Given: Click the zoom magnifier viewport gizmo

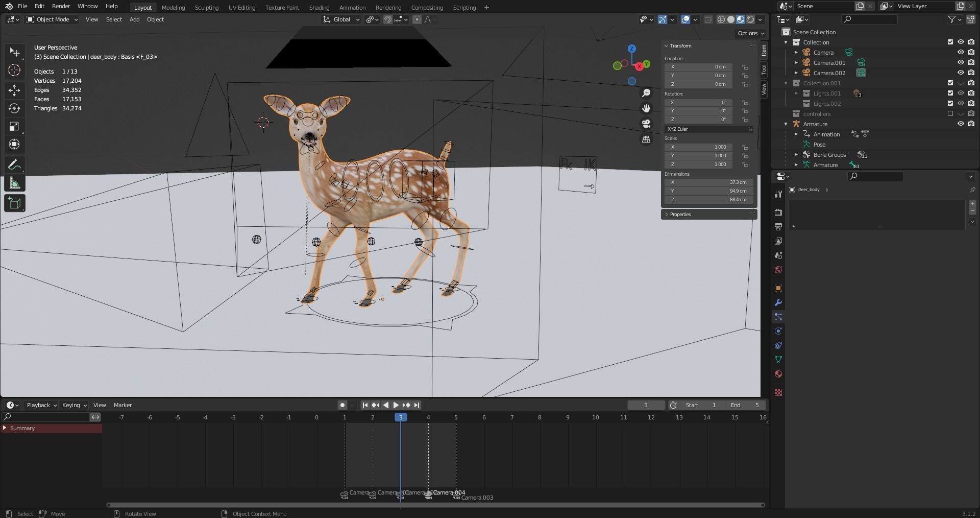Looking at the screenshot, I should 646,93.
